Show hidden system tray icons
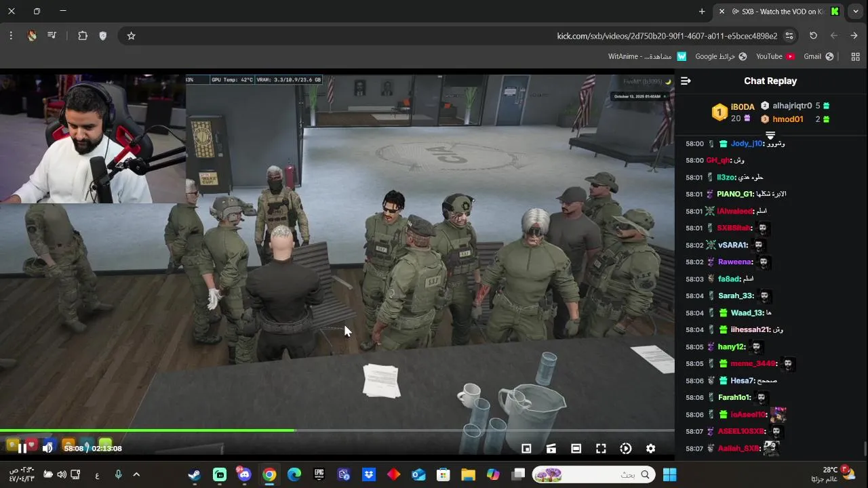The height and width of the screenshot is (488, 868). (x=136, y=474)
